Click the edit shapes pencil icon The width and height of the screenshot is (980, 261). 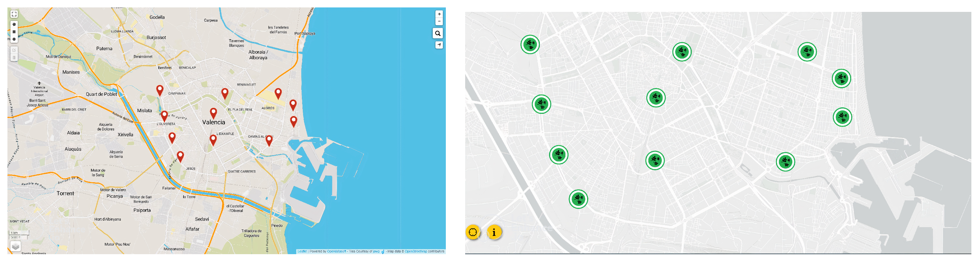[14, 50]
